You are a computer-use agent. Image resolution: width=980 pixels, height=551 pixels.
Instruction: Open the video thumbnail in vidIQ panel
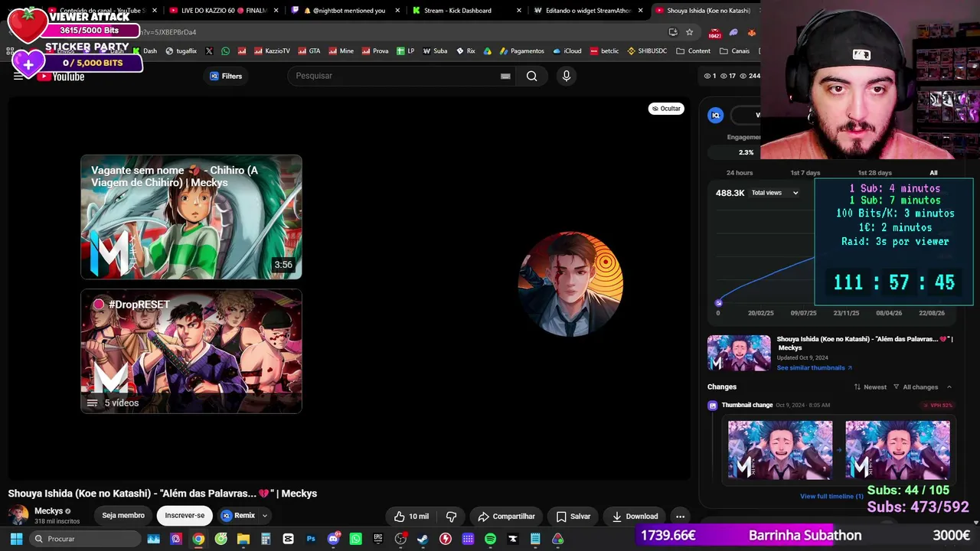click(739, 353)
